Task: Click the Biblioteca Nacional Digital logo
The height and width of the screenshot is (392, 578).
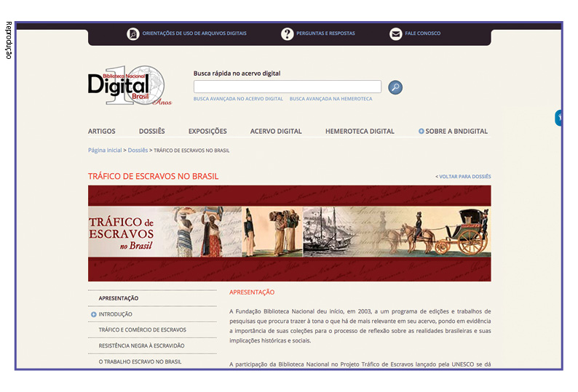Action: coord(129,87)
